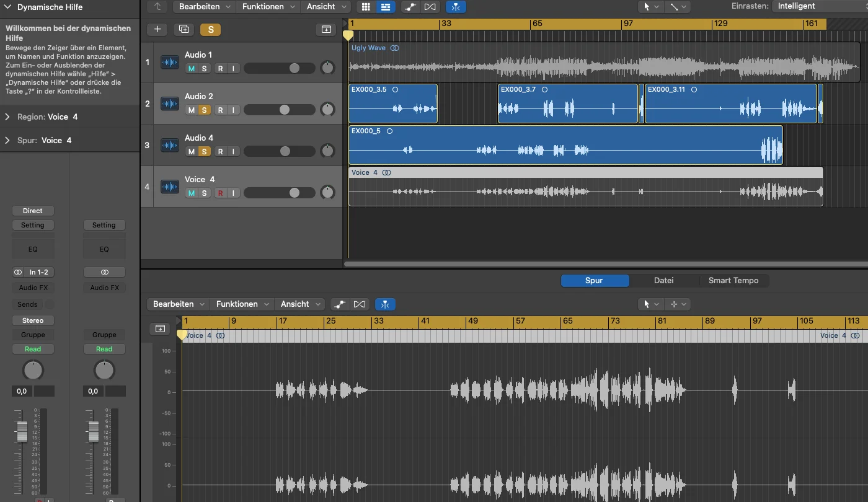Click the Stereo output button
Viewport: 868px width, 502px height.
tap(33, 320)
